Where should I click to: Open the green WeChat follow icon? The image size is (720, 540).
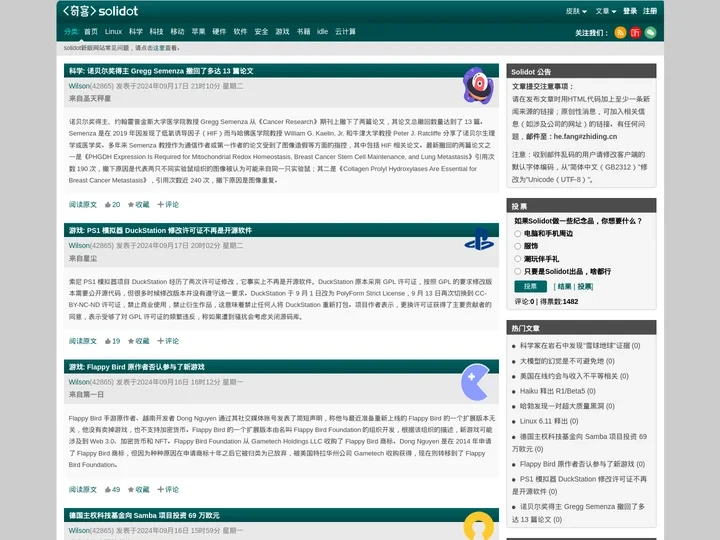(x=650, y=33)
